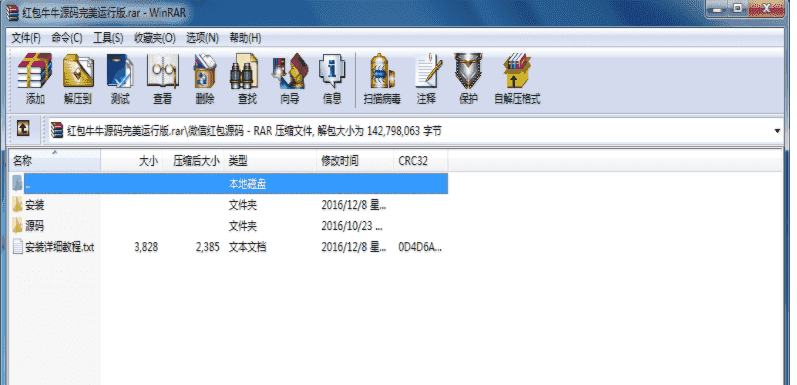Click the packed size value 2,385
The width and height of the screenshot is (797, 385).
click(207, 247)
